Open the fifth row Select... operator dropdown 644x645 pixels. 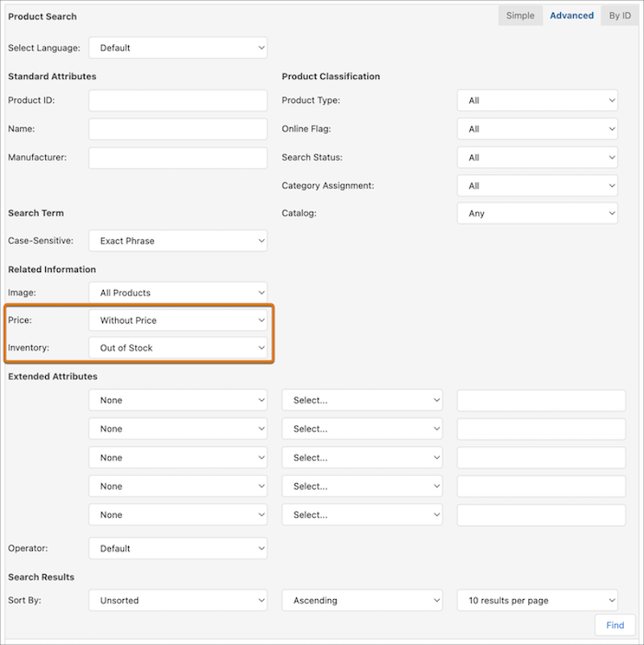tap(362, 515)
